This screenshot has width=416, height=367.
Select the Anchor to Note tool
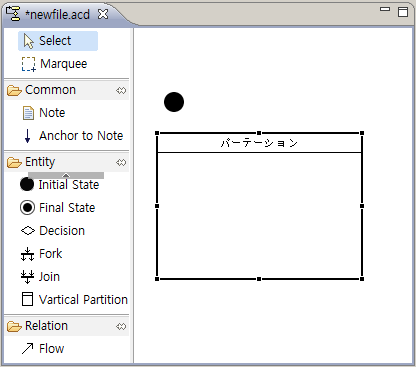pos(72,136)
